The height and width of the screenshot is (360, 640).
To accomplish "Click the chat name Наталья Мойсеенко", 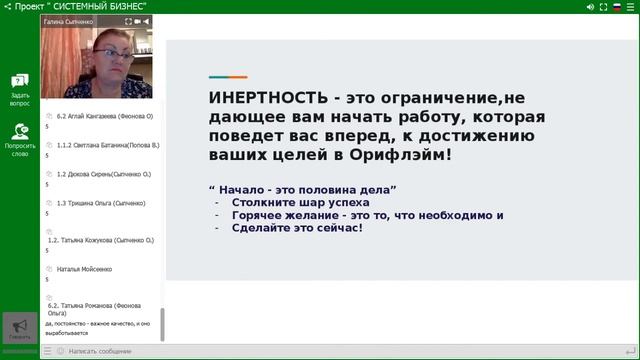I will (x=84, y=269).
